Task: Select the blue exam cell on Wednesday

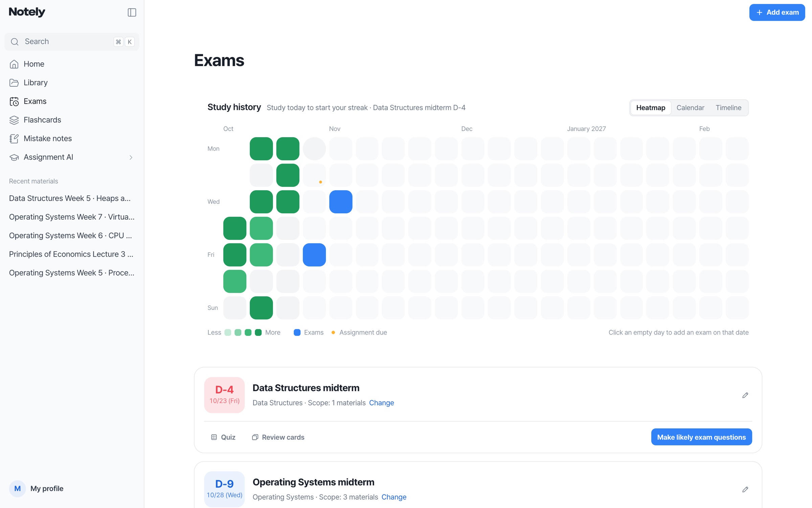Action: 341,202
